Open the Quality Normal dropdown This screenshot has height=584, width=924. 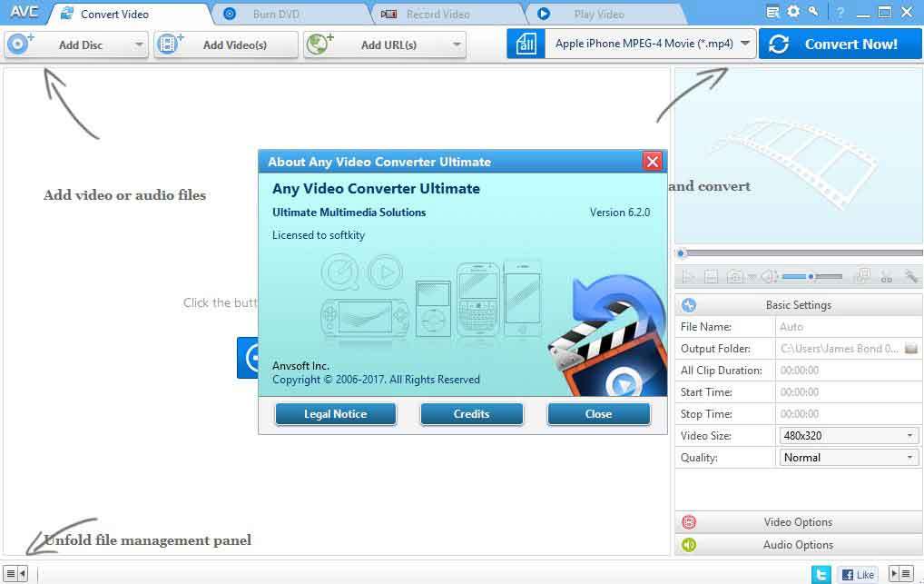849,458
